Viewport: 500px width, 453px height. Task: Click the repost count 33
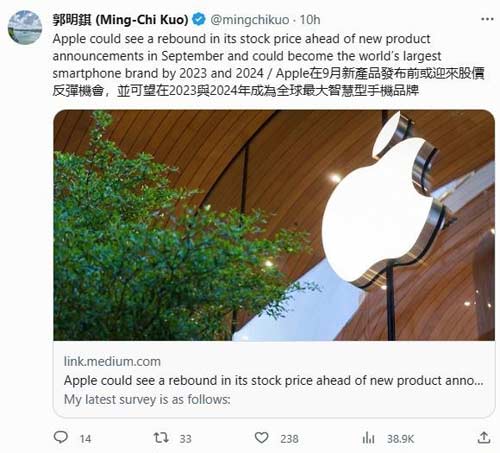(186, 439)
